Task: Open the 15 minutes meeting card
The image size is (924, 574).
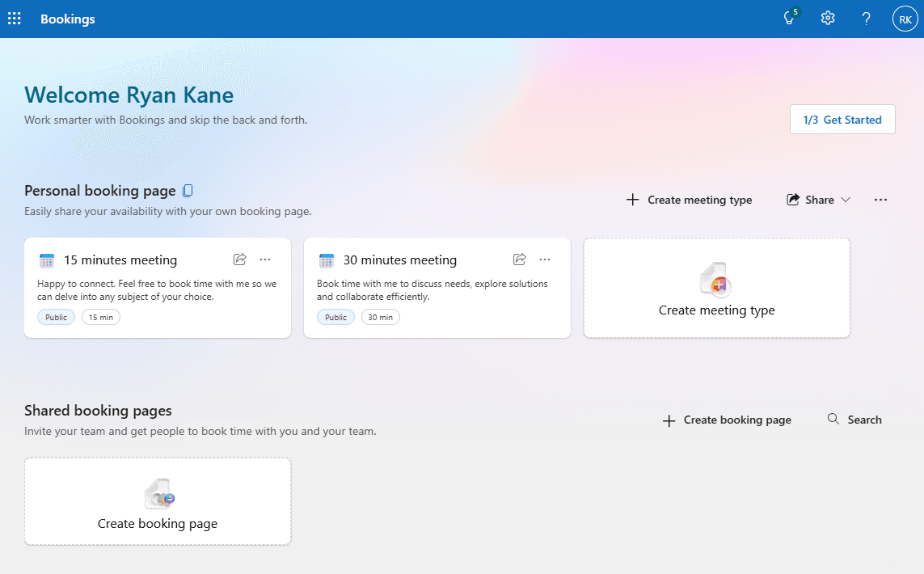Action: coord(158,288)
